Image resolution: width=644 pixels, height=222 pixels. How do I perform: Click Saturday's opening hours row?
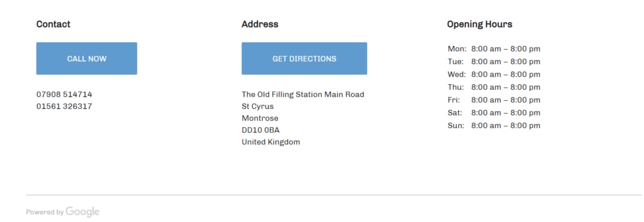pyautogui.click(x=494, y=113)
